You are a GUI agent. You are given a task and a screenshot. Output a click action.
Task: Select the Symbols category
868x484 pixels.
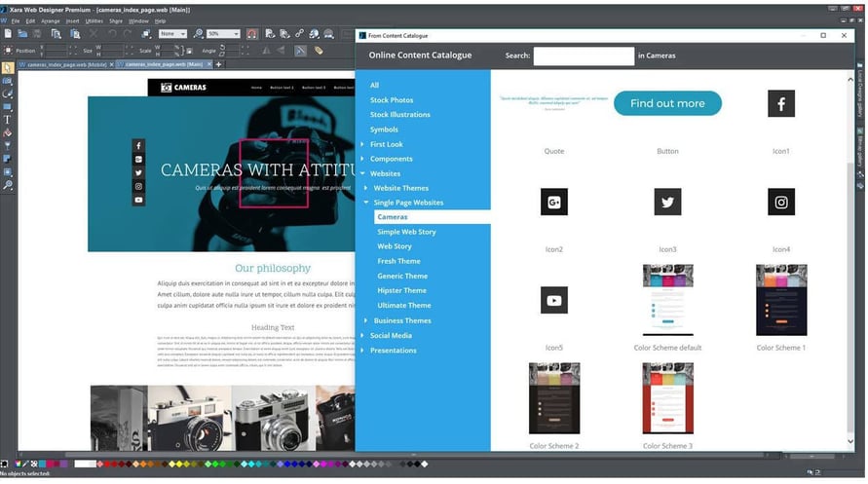(x=384, y=130)
